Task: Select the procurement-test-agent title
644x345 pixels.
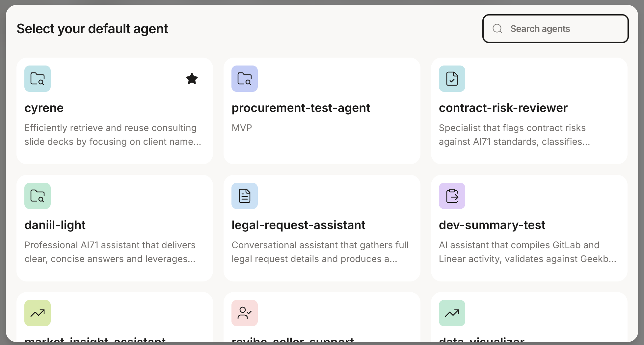Action: (x=301, y=108)
